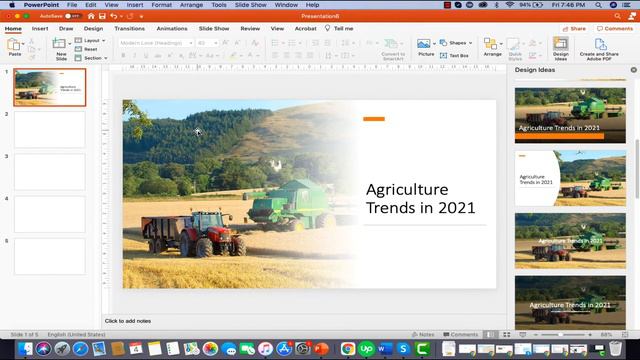This screenshot has width=640, height=360.
Task: Select blank slide 5 thumbnail
Action: (50, 256)
